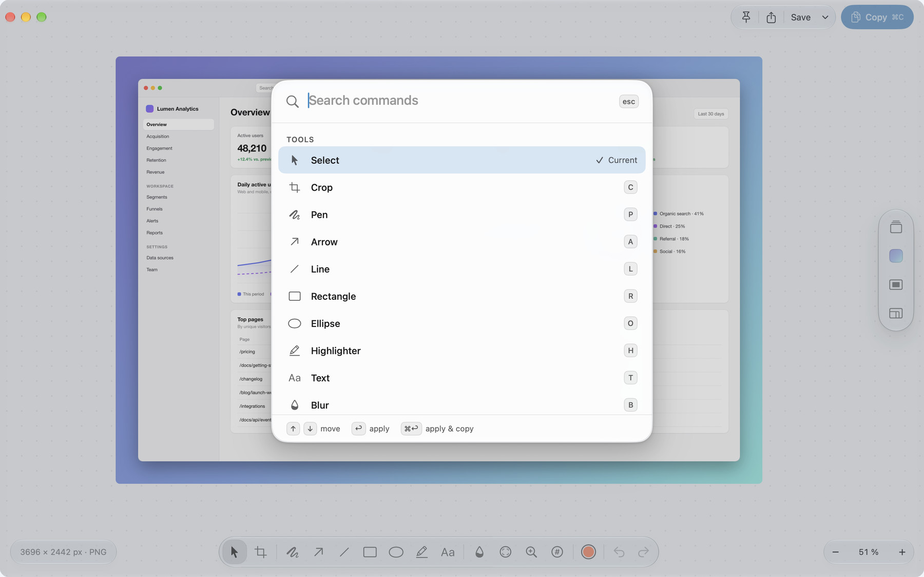Choose Crop from the command palette list

coord(461,187)
